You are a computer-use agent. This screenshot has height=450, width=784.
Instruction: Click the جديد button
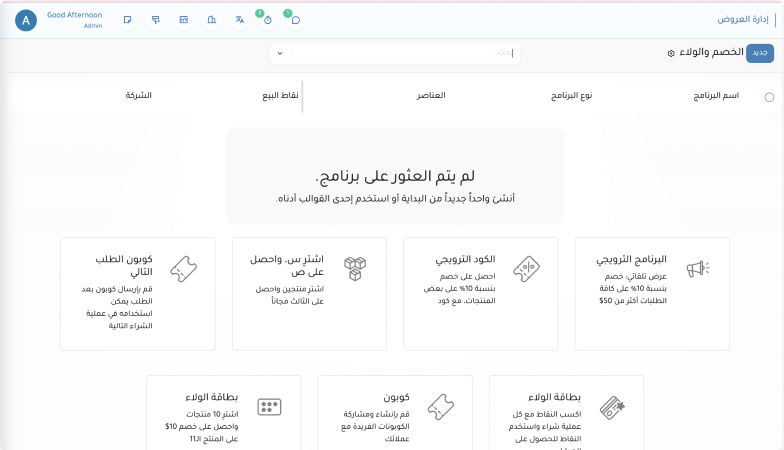click(760, 53)
